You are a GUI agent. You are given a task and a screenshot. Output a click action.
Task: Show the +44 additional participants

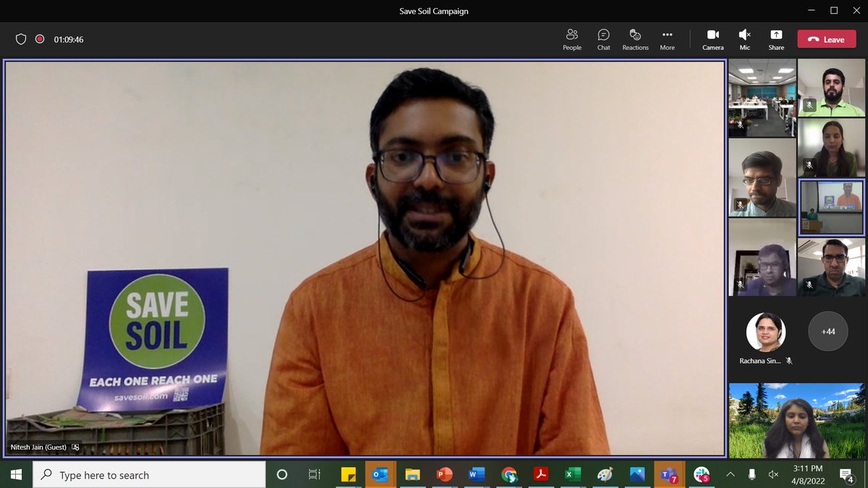coord(828,331)
